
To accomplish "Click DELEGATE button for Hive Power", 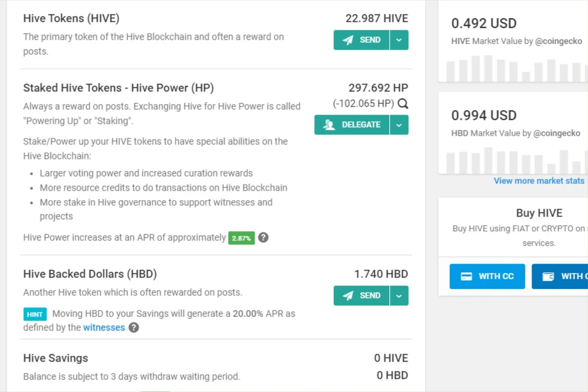I will (x=352, y=125).
